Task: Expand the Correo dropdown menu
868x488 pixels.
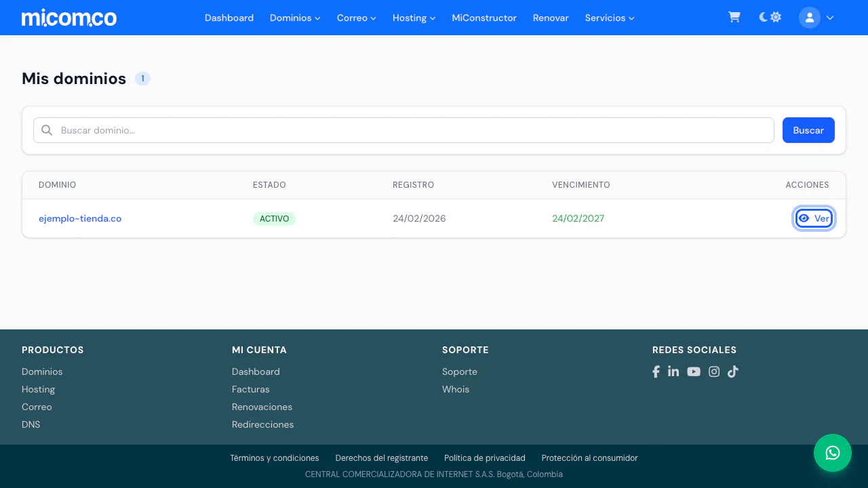Action: point(357,18)
